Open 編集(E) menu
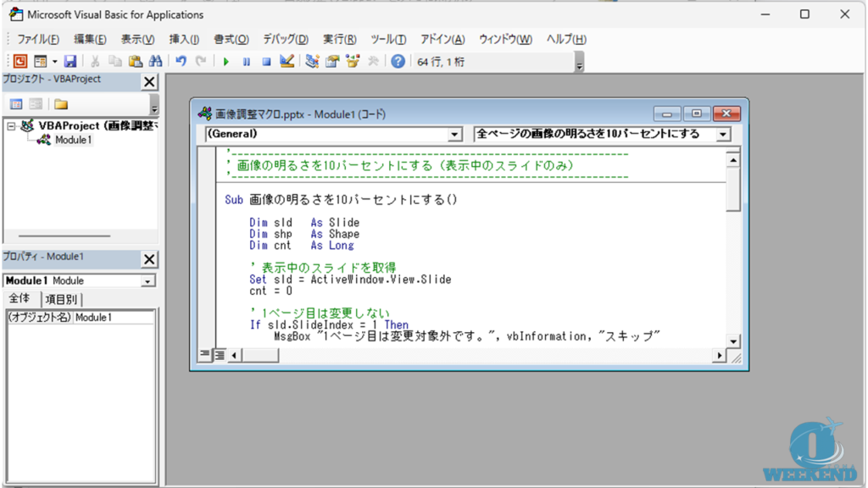 coord(90,39)
